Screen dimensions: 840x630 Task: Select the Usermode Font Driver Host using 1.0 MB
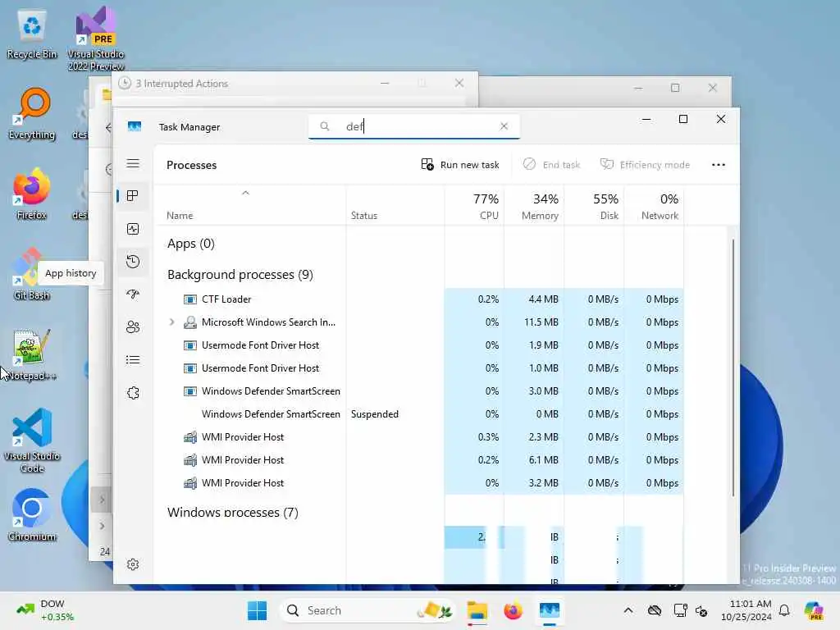click(419, 368)
